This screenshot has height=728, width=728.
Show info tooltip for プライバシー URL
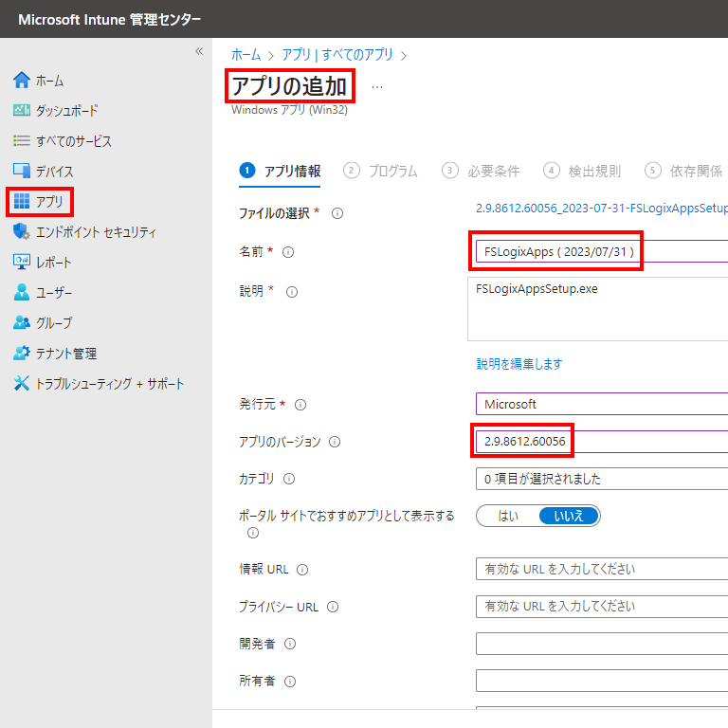(333, 607)
